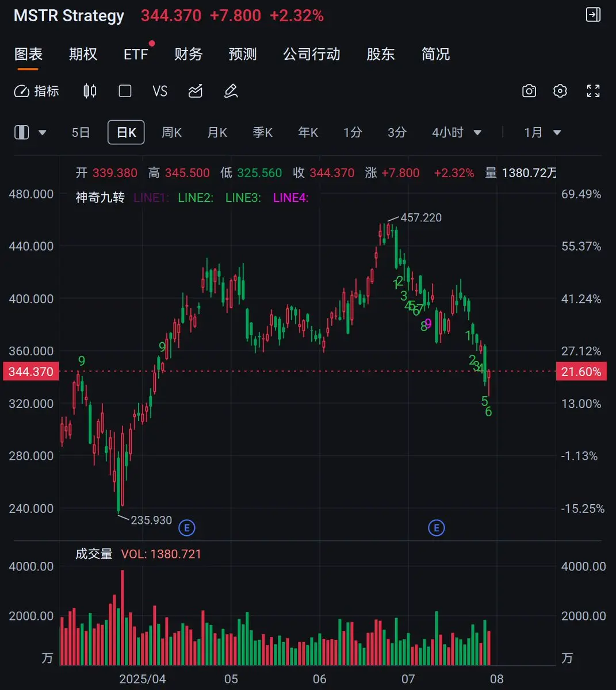Open the 简况 tab
Viewport: 616px width, 690px height.
click(435, 54)
